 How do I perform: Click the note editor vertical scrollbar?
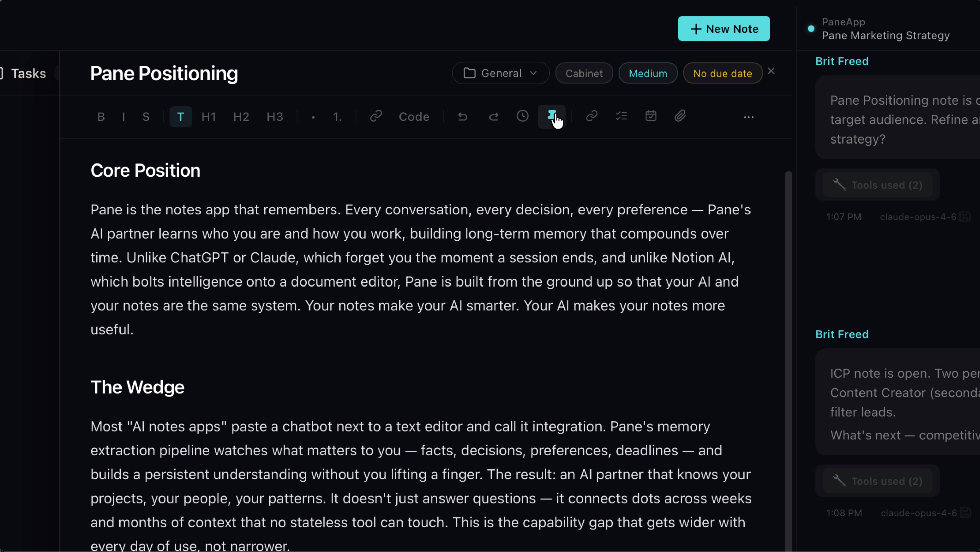coord(788,361)
